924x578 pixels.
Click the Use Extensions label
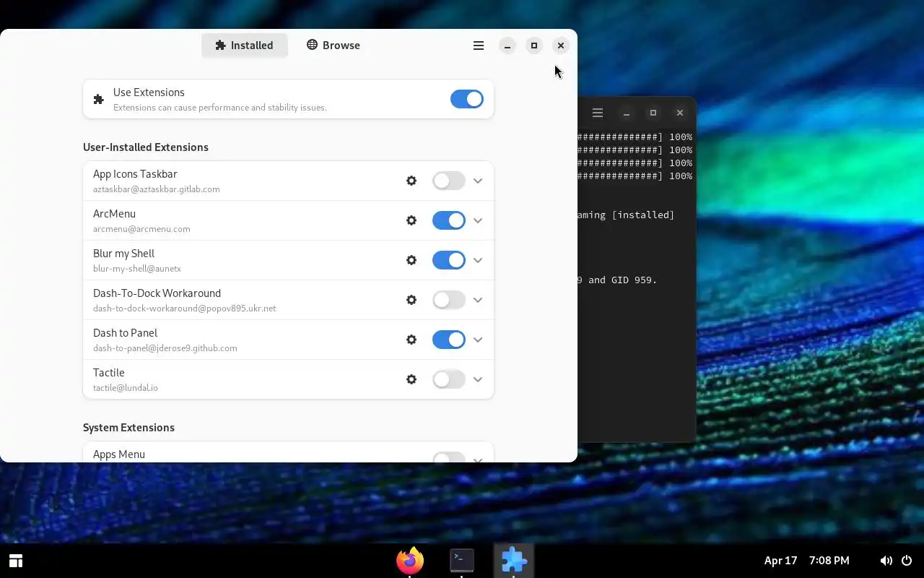pos(149,92)
